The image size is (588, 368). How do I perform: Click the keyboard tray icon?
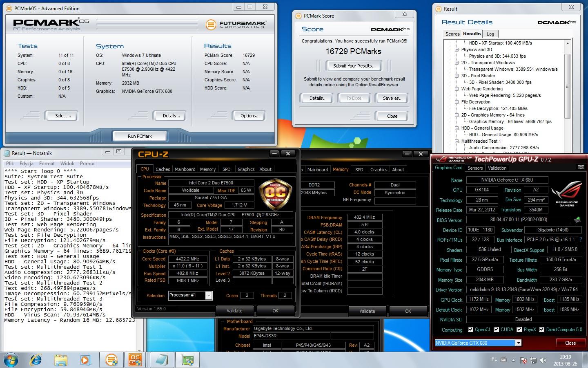point(503,360)
